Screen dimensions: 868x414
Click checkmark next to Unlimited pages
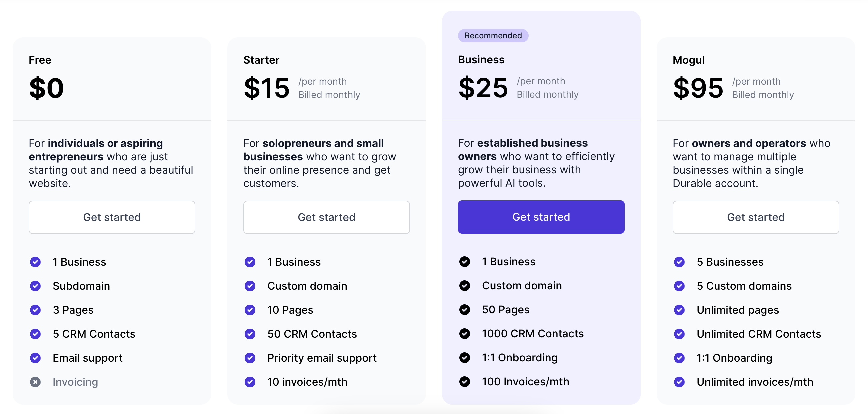tap(679, 310)
